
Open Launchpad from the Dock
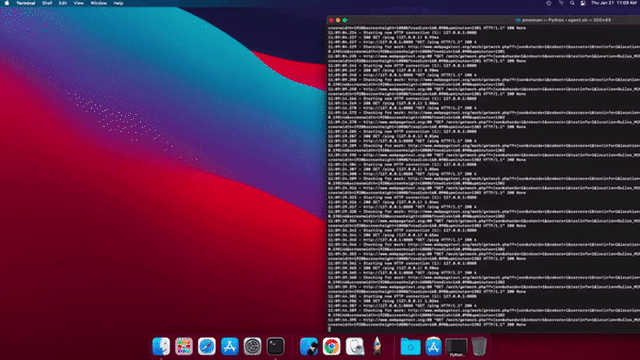(184, 347)
